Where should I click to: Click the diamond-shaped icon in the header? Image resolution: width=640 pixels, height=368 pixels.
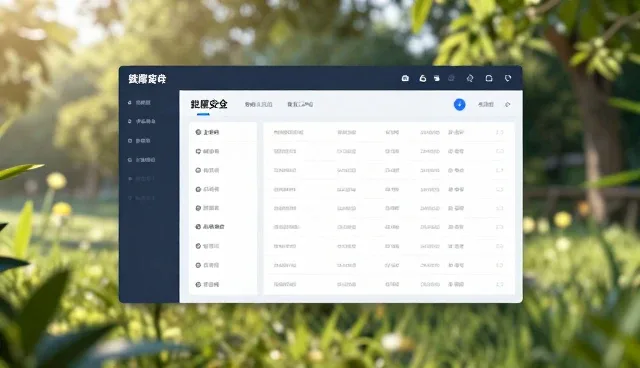(470, 78)
